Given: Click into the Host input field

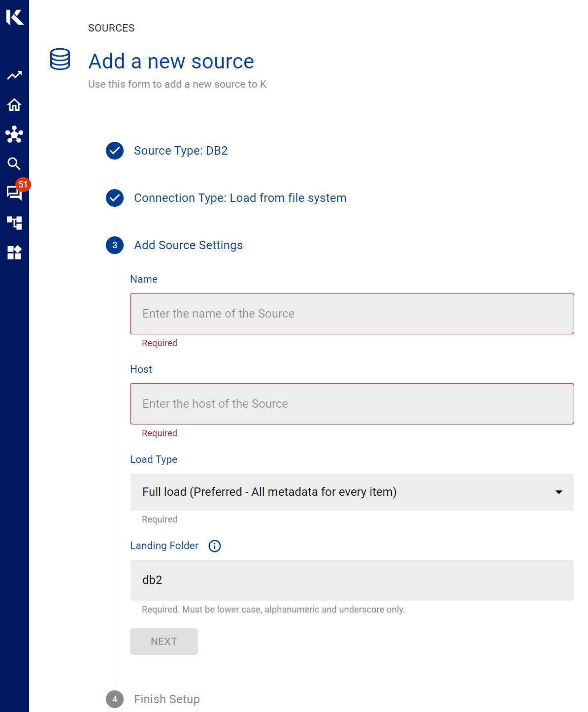Looking at the screenshot, I should 352,404.
